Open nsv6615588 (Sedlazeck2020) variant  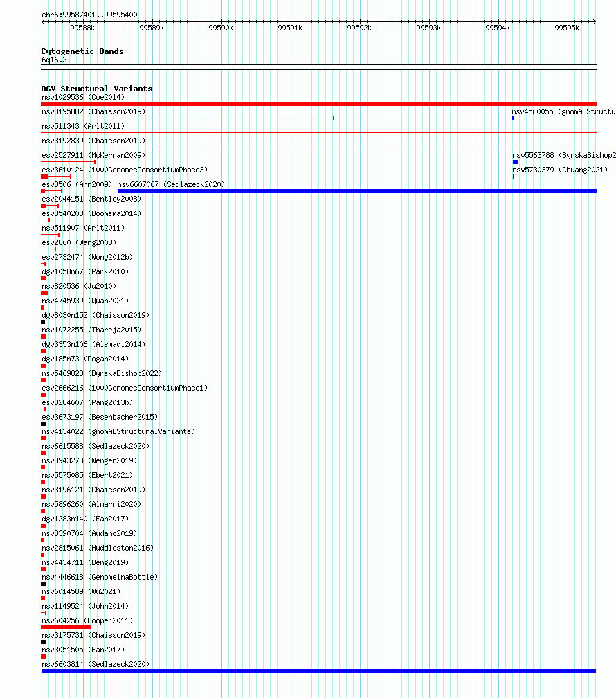(x=96, y=446)
